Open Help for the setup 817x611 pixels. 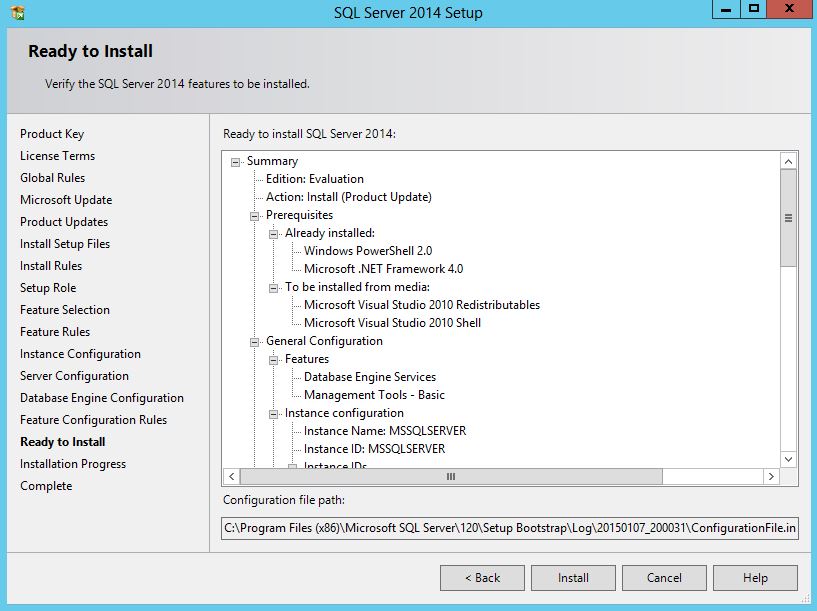click(x=755, y=578)
